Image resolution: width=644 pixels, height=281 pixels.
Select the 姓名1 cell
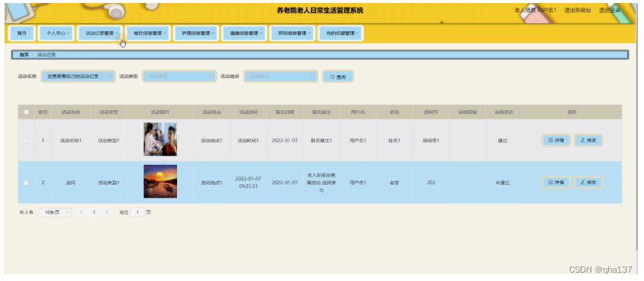tap(394, 140)
